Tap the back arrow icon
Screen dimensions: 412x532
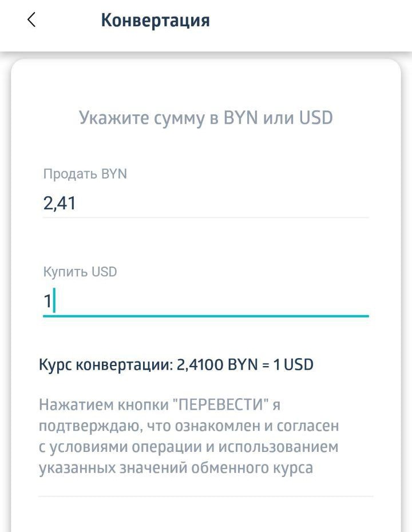tap(31, 20)
